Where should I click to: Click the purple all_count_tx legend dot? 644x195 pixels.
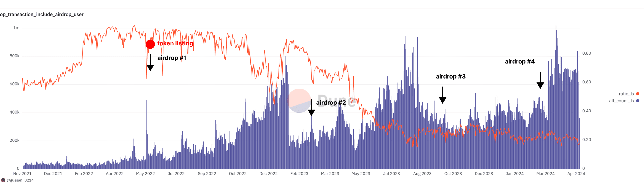tap(638, 101)
